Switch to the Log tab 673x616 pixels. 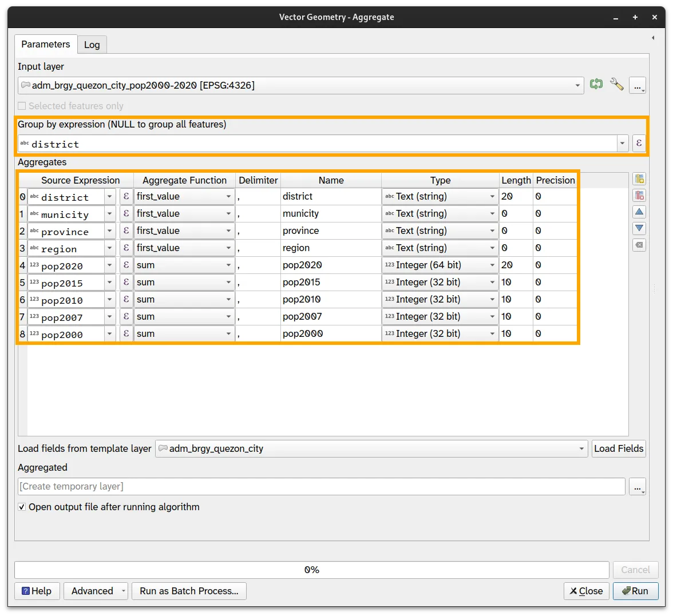(x=92, y=44)
